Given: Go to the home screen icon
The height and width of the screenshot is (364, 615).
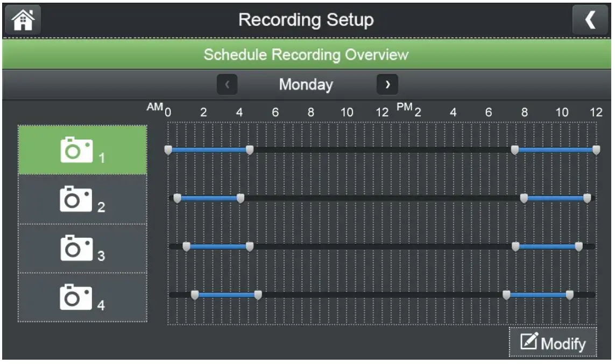Looking at the screenshot, I should coord(23,21).
